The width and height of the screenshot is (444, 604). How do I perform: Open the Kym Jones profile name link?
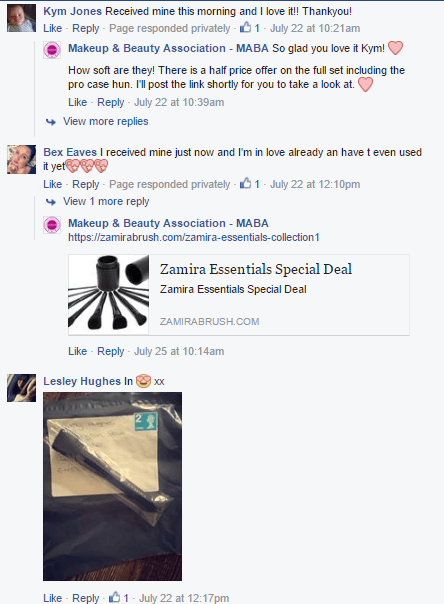click(72, 11)
